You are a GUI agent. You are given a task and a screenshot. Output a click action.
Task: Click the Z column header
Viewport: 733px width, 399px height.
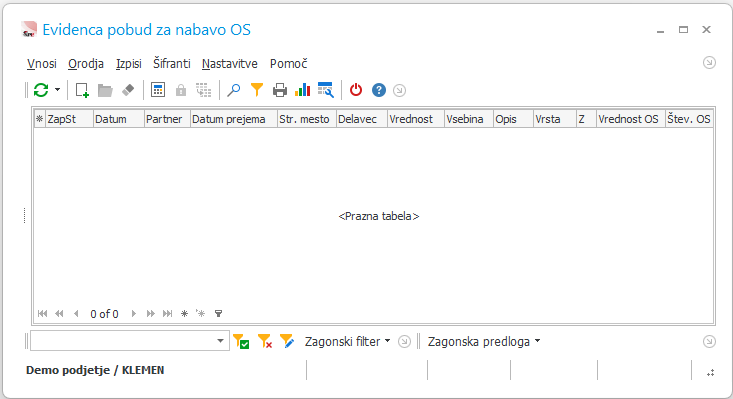pos(586,119)
